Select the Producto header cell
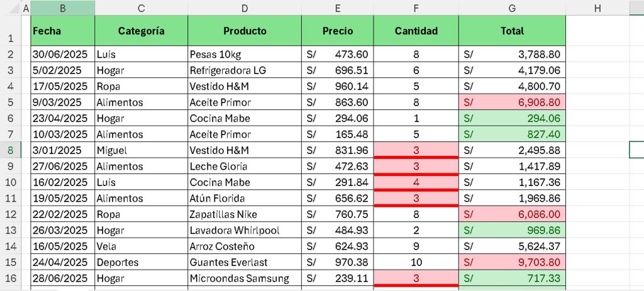This screenshot has height=291, width=644. [x=245, y=31]
